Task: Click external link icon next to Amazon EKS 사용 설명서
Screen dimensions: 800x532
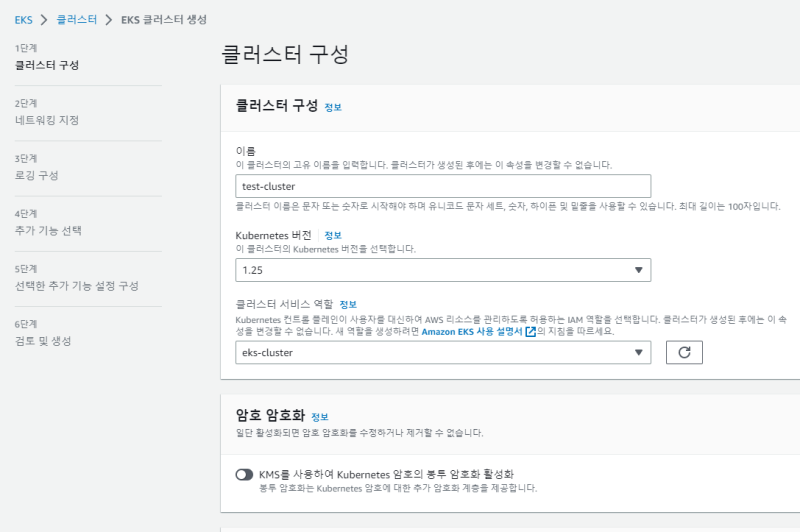Action: click(530, 331)
